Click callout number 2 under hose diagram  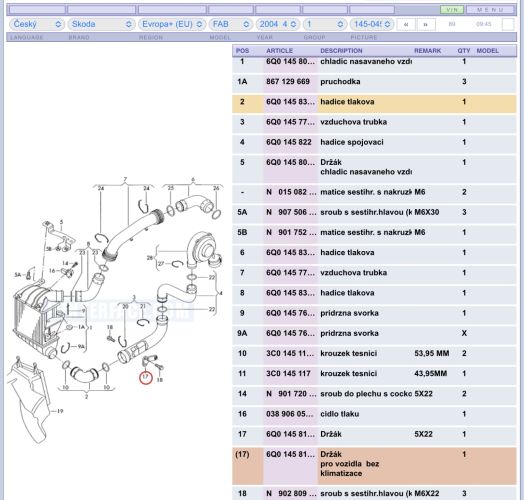click(x=87, y=397)
